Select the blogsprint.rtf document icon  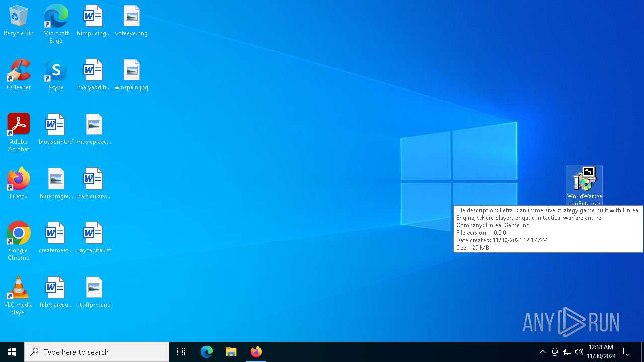56,130
